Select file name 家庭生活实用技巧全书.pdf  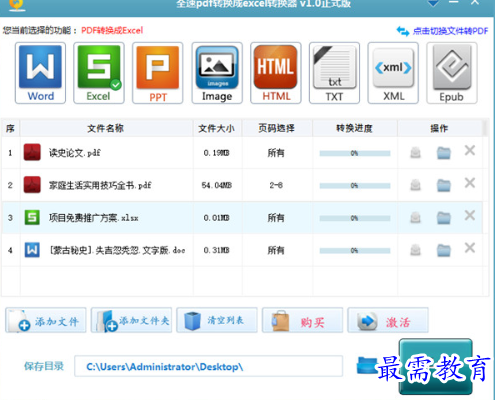(100, 185)
